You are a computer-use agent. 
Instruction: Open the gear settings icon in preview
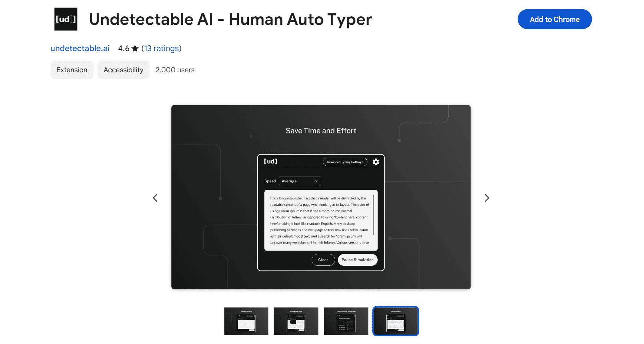[x=376, y=162]
